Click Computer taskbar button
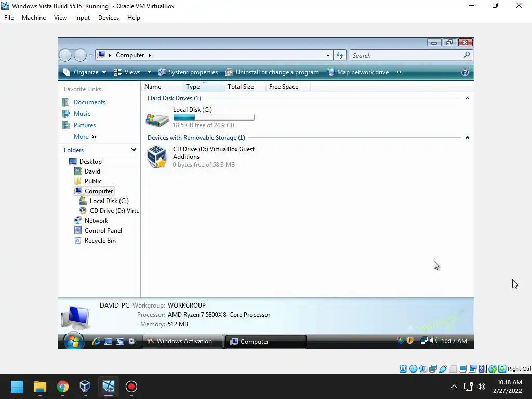This screenshot has width=532, height=399. pos(265,342)
